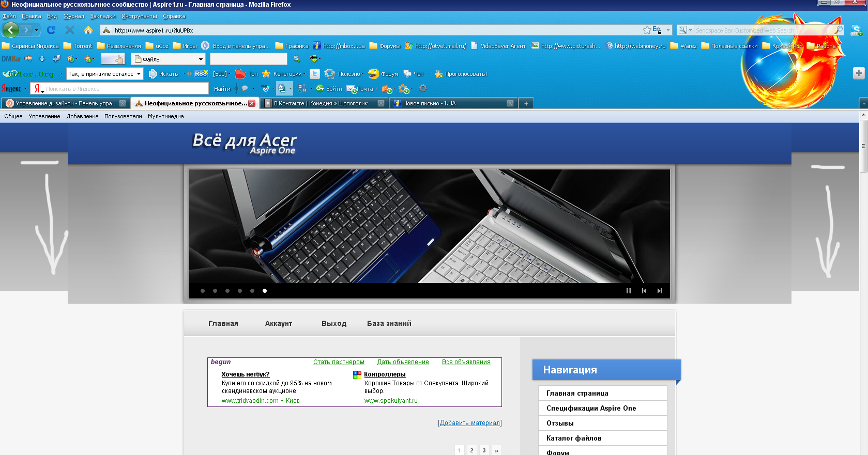Close the Неофициальное русскоязычное tab
This screenshot has width=868, height=455.
(252, 103)
